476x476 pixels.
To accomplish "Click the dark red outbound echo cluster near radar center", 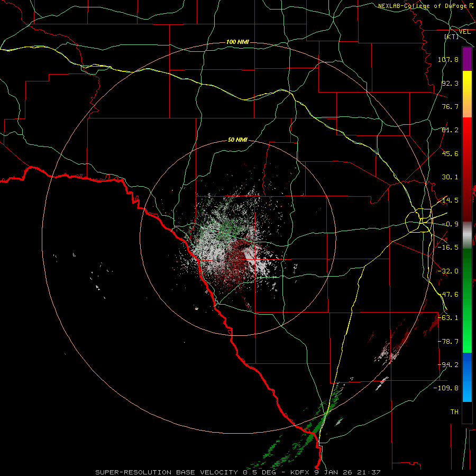I will [x=239, y=259].
